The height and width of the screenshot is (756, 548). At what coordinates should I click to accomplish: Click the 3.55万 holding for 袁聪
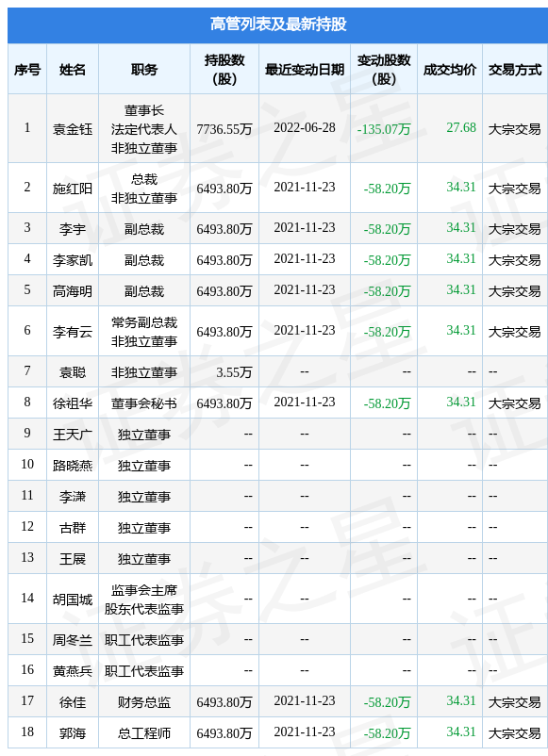(234, 372)
